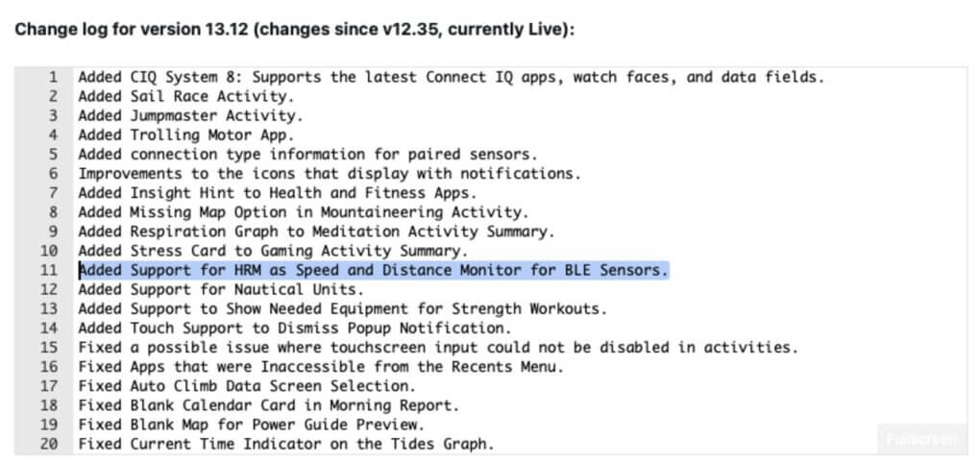The image size is (980, 466).
Task: Click line number 11 in the gutter
Action: 48,270
